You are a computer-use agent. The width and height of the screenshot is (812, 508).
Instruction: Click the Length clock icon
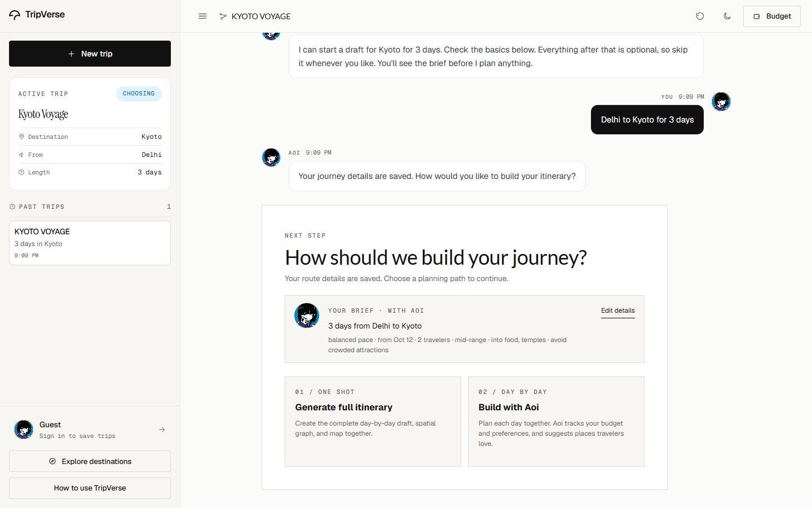21,172
